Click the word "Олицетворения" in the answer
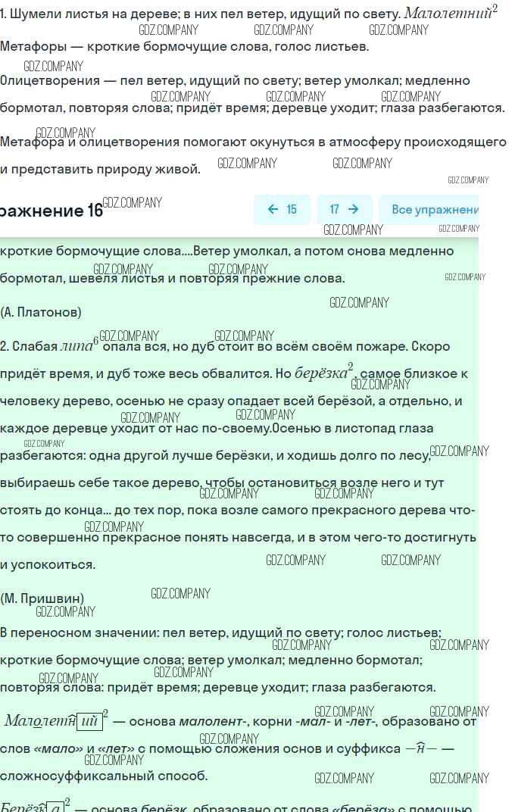This screenshot has height=812, width=515. [x=50, y=81]
